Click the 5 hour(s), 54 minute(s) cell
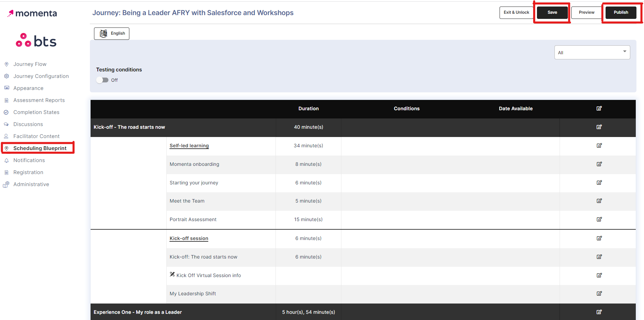644x320 pixels. click(308, 312)
